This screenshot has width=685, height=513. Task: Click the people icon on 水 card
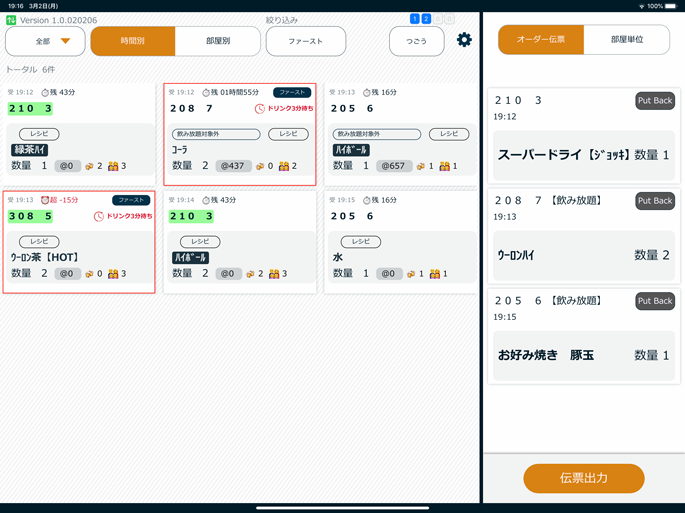tap(435, 274)
